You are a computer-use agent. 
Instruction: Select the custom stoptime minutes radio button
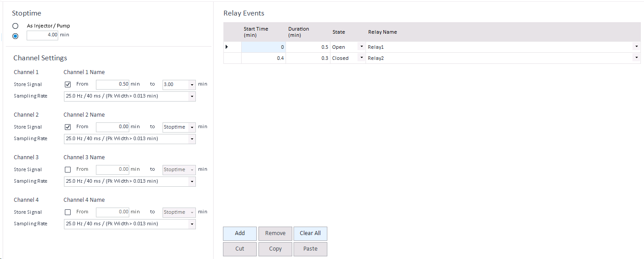coord(16,36)
